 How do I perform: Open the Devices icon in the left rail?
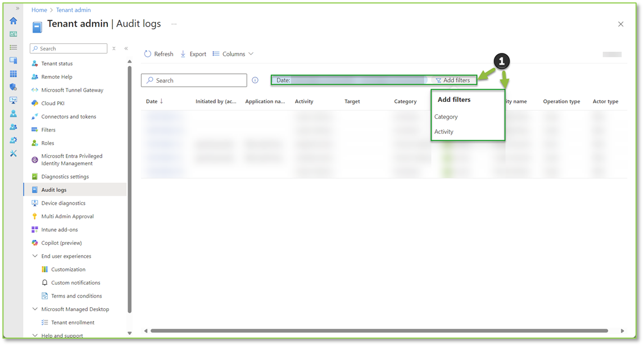(13, 60)
